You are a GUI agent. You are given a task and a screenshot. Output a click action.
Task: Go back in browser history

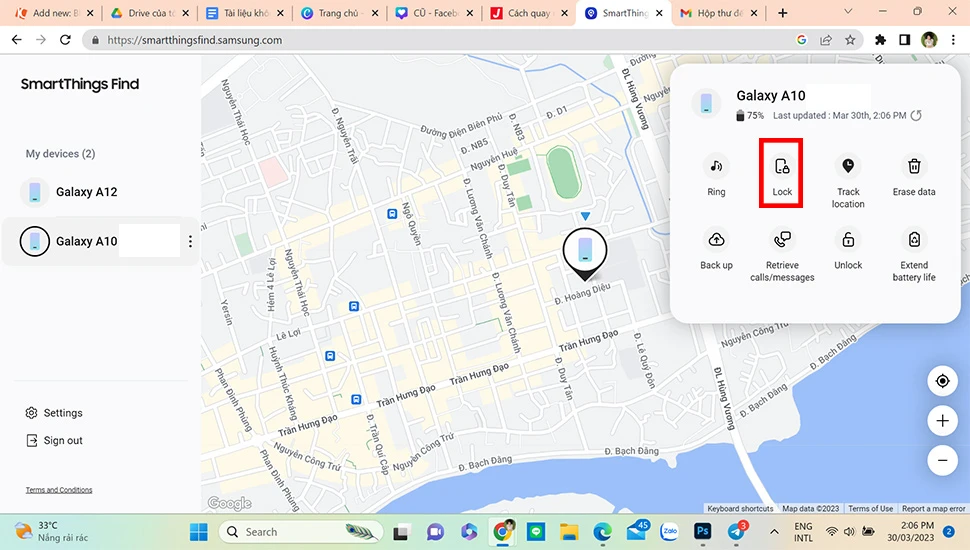17,40
